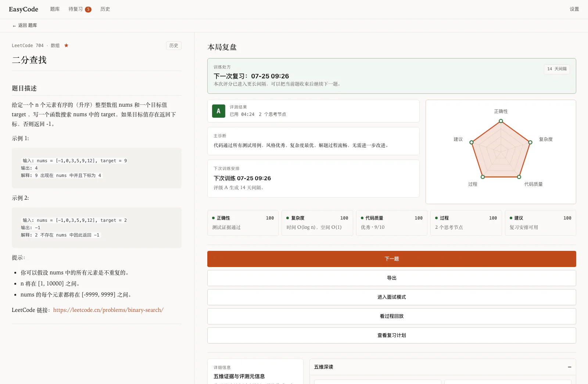Click the EasyCode logo

coord(24,9)
